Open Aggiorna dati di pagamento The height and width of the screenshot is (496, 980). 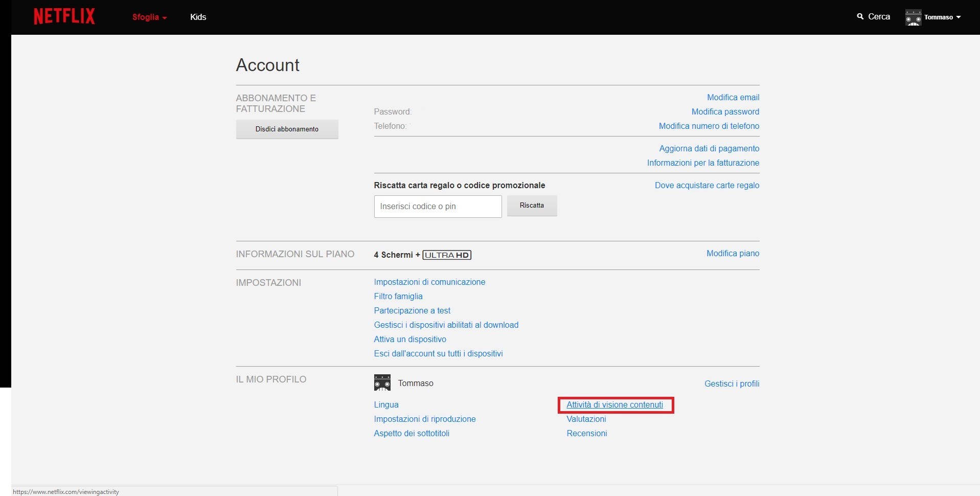709,149
